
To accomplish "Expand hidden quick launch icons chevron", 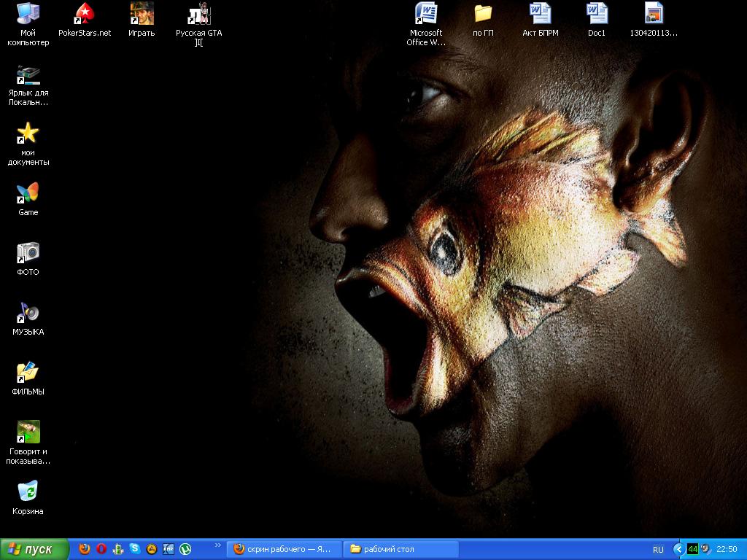I will (217, 545).
